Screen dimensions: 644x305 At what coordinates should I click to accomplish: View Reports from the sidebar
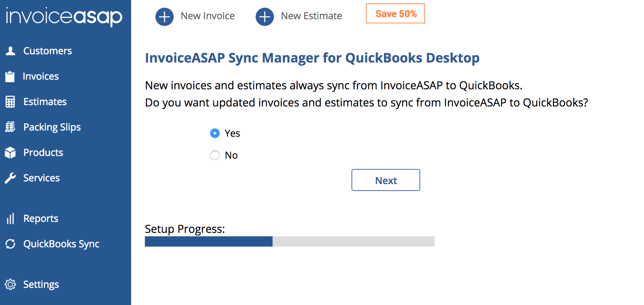pos(41,218)
